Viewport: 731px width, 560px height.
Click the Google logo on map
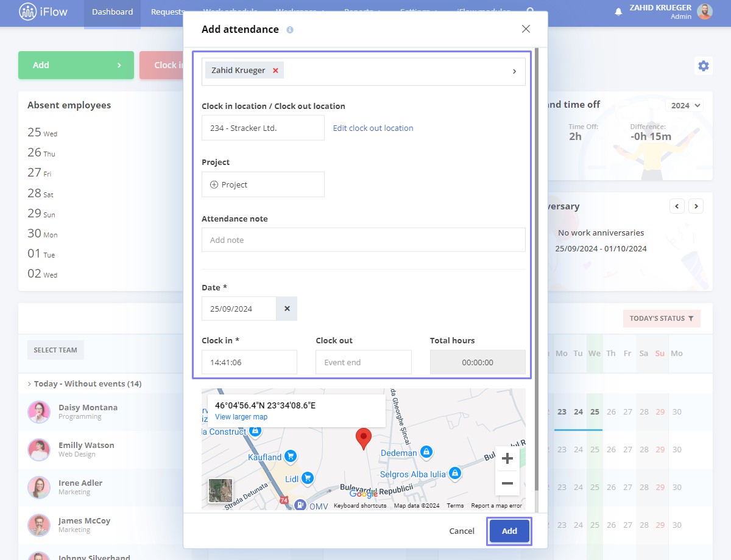click(x=364, y=494)
